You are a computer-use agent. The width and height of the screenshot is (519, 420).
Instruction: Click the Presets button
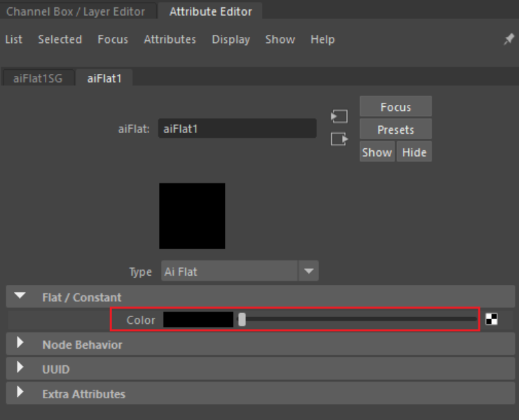click(396, 129)
